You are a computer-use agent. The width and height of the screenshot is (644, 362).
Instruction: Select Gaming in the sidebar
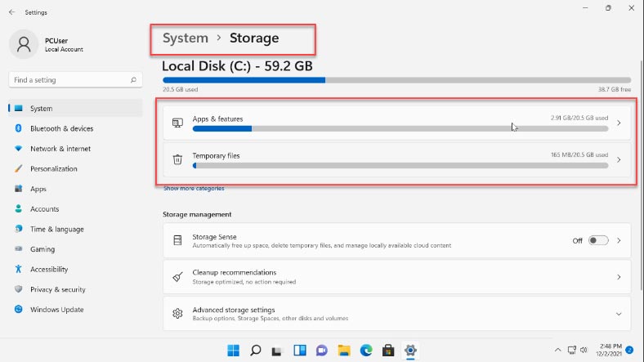pos(75,249)
